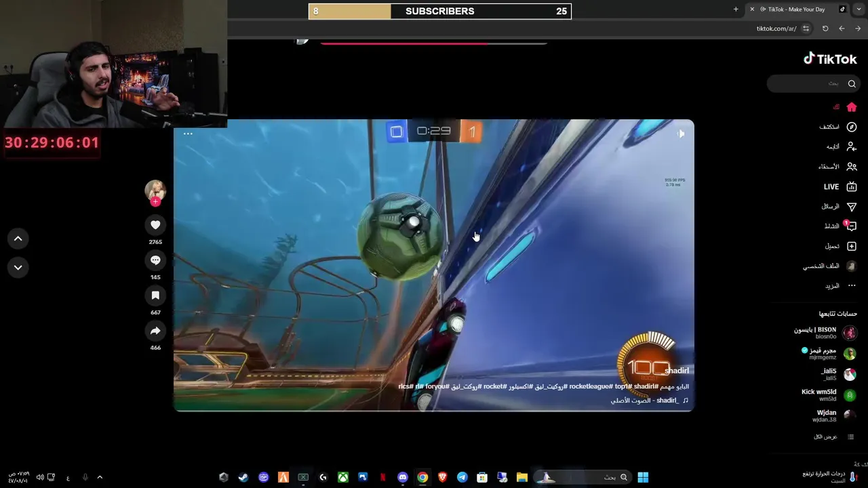Open followed account _iali5
This screenshot has width=868, height=488.
(838, 374)
